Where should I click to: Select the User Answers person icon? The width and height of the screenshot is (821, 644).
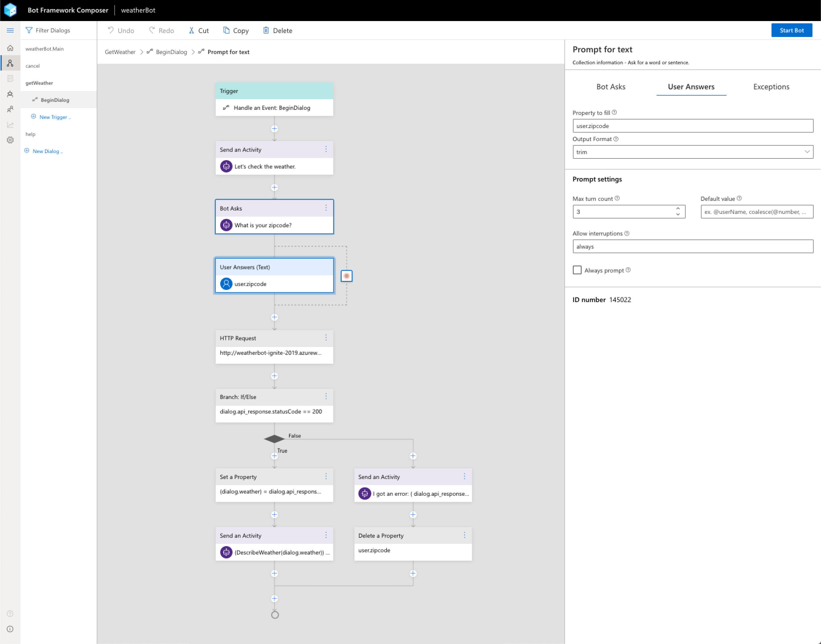226,284
